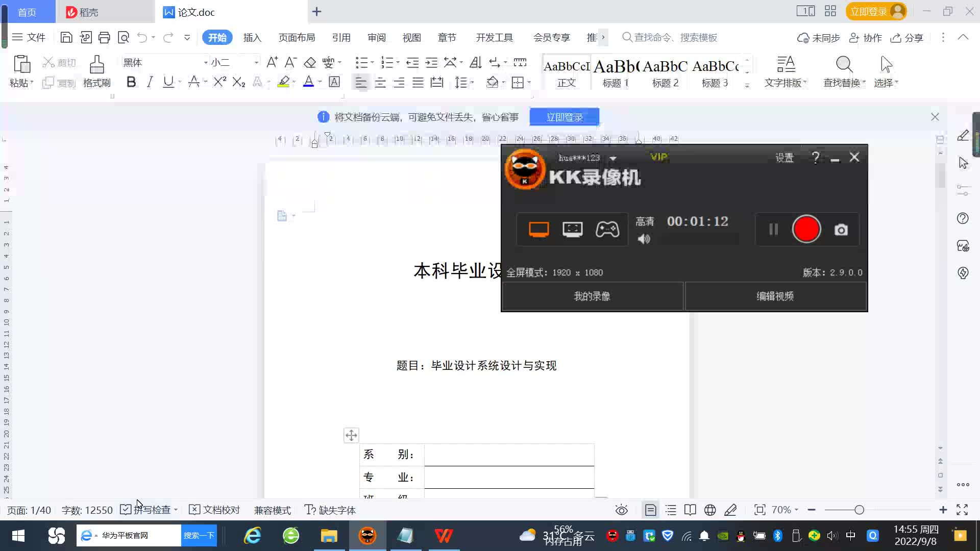This screenshot has height=551, width=980.
Task: Open KK recorder settings
Action: click(785, 158)
